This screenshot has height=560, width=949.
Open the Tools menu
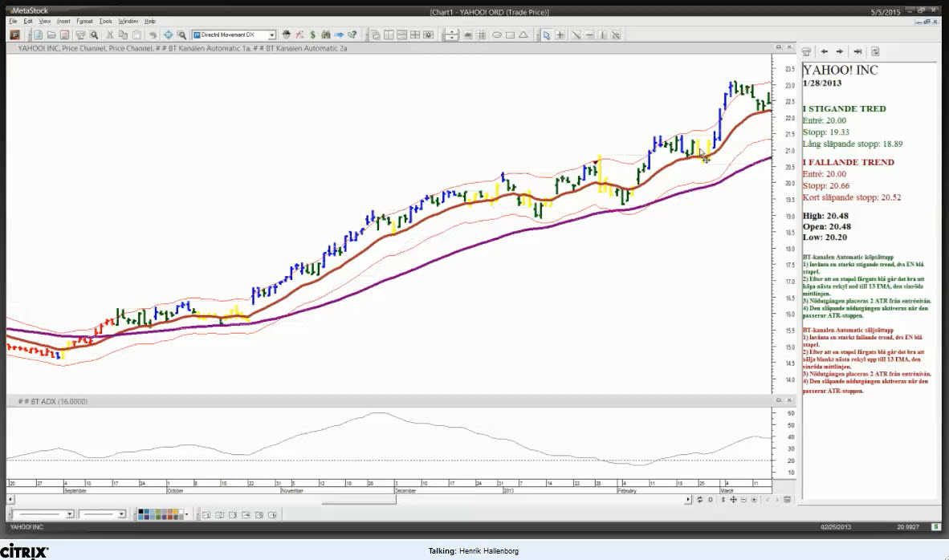coord(105,21)
